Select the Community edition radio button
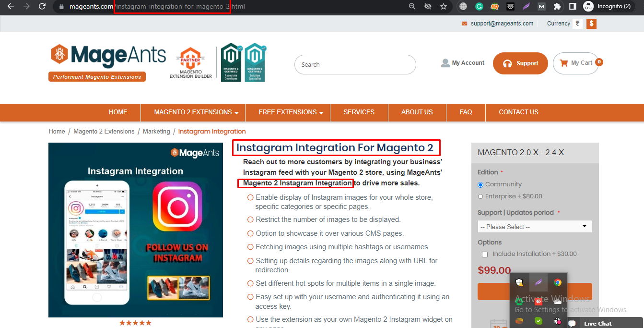Viewport: 644px width, 328px height. click(x=480, y=184)
